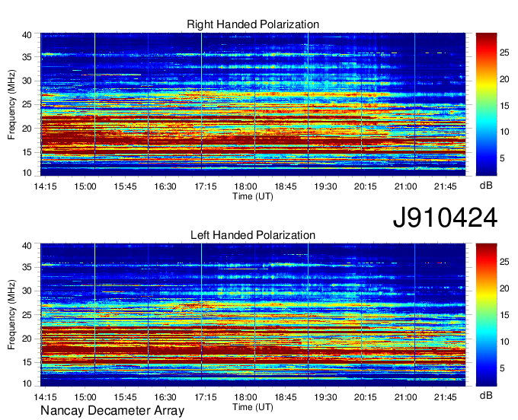Click the "15" dB value on the upper color bar

click(x=504, y=106)
